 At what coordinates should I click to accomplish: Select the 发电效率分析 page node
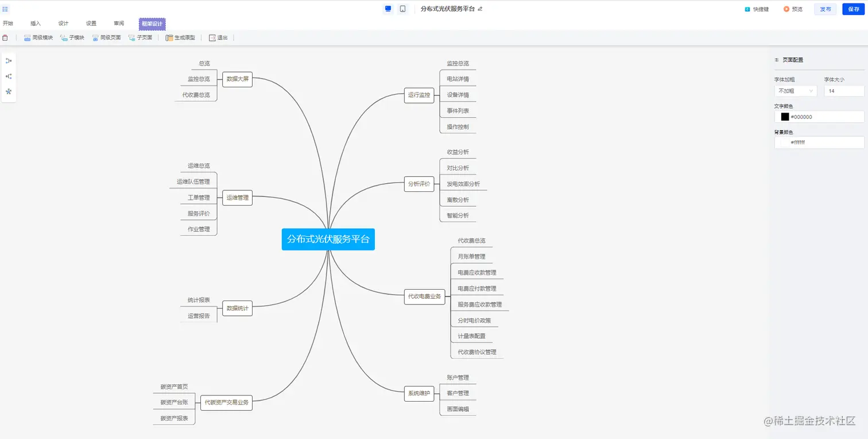coord(464,184)
